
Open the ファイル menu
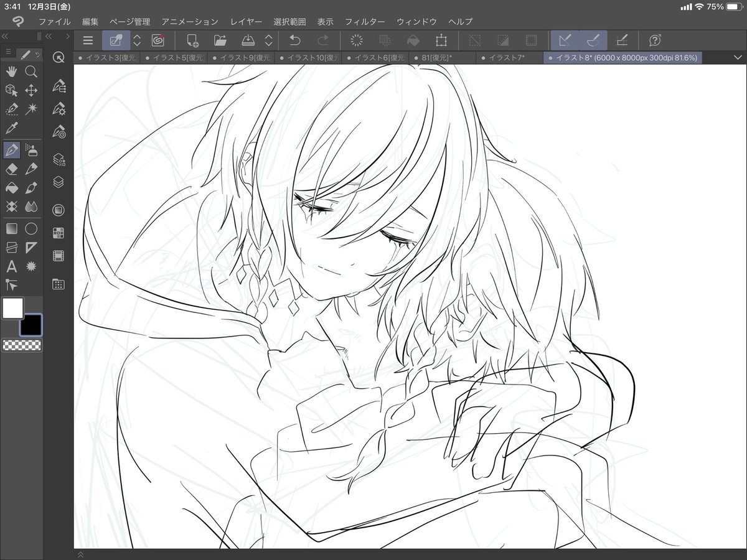coord(54,22)
